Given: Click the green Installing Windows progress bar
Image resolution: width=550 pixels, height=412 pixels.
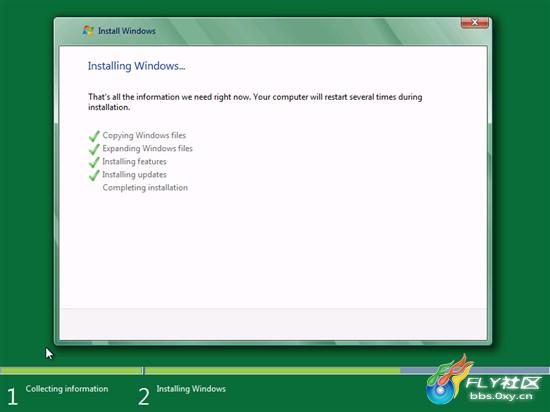Looking at the screenshot, I should [x=273, y=370].
